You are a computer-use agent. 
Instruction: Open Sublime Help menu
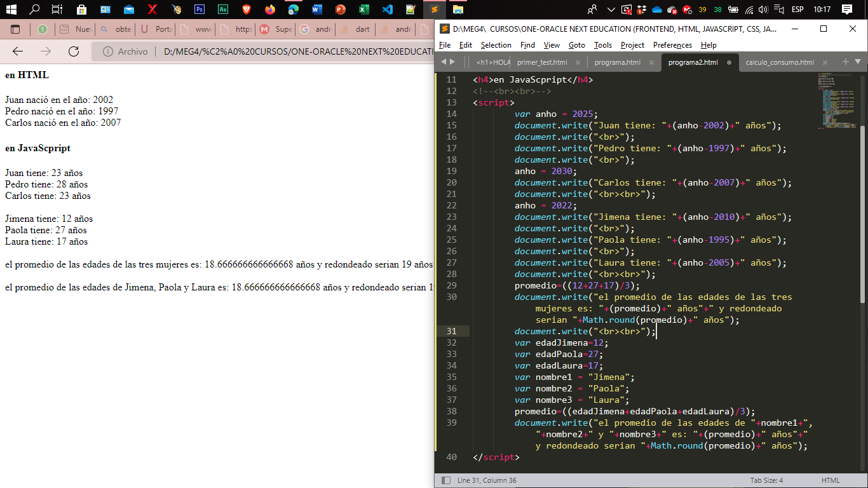(709, 45)
